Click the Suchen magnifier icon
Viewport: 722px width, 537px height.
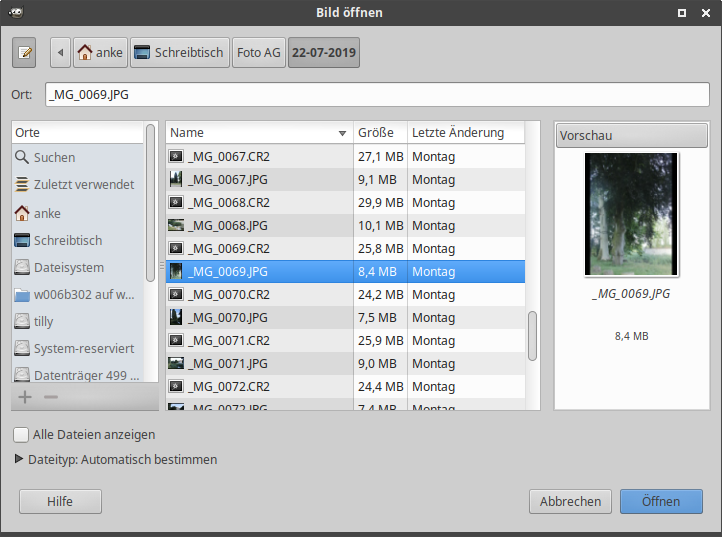tap(22, 157)
